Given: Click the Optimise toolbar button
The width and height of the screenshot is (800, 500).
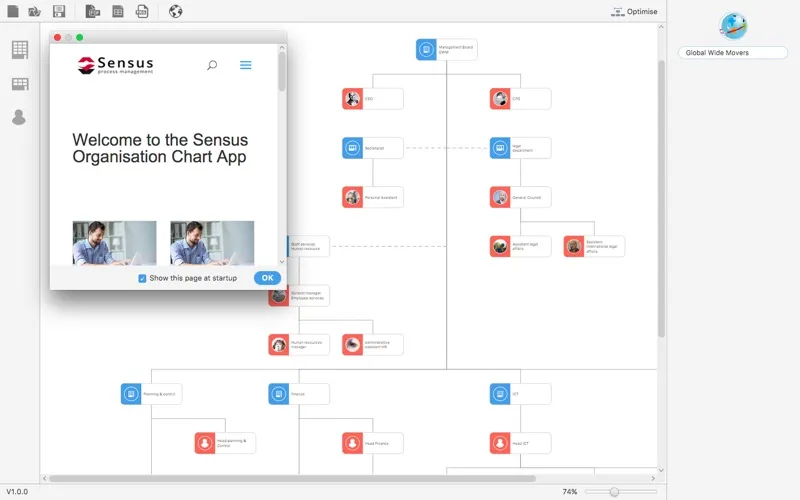Looking at the screenshot, I should coord(634,12).
